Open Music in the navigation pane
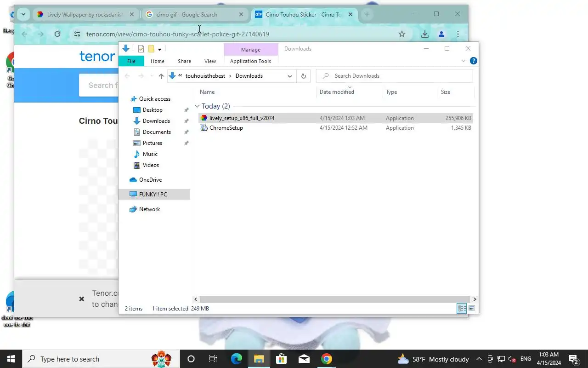Viewport: 588px width, 368px height. pyautogui.click(x=150, y=154)
